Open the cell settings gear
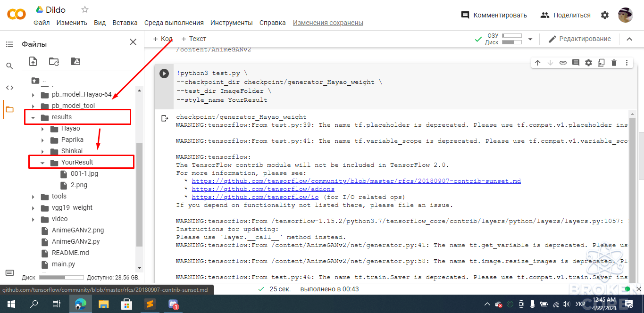 tap(588, 63)
